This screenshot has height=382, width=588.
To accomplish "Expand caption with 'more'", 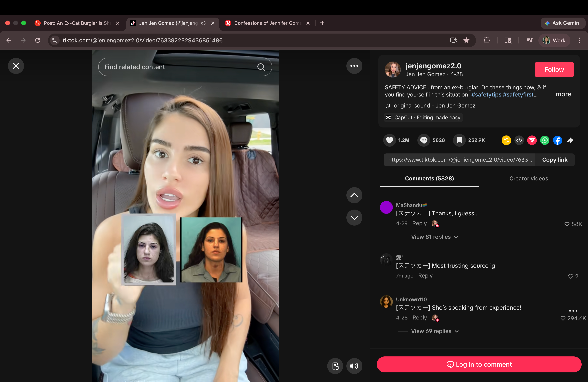I will (x=563, y=94).
